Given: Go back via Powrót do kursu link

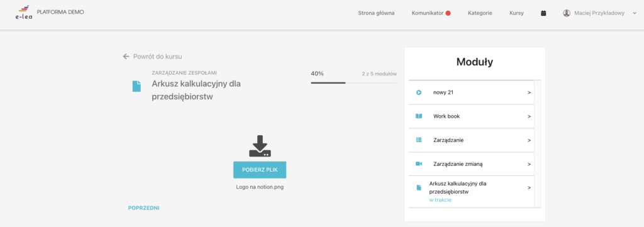Looking at the screenshot, I should [158, 57].
